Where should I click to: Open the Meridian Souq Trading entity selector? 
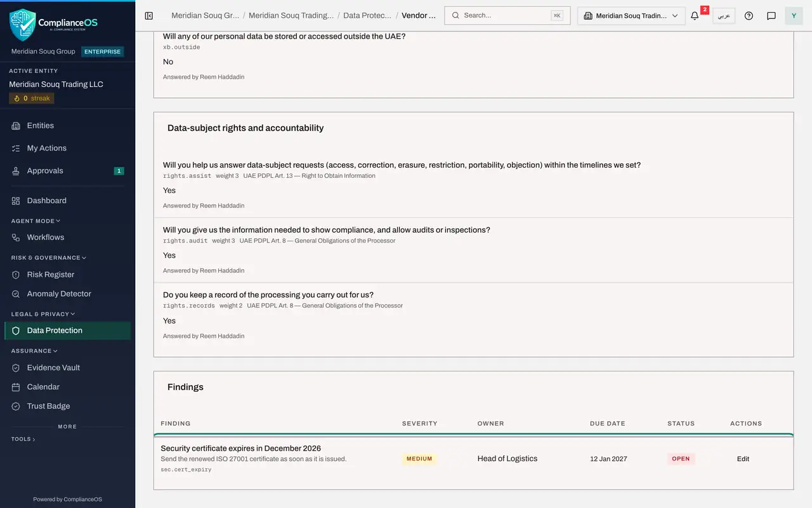(x=631, y=16)
